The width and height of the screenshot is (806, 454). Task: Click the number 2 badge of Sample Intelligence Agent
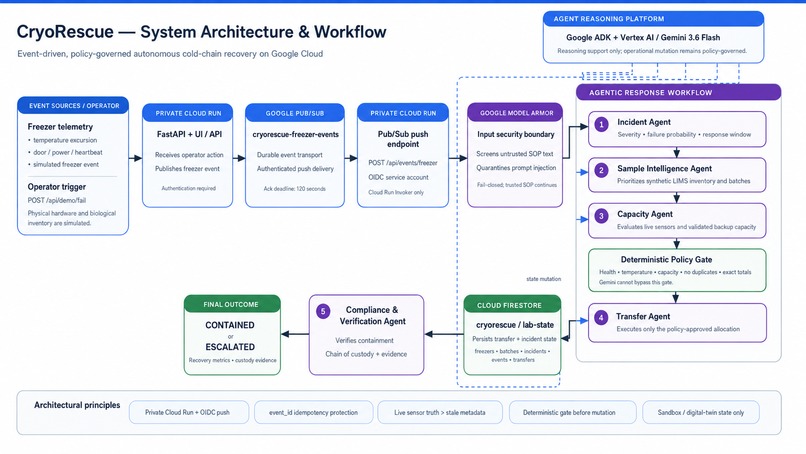tap(601, 170)
